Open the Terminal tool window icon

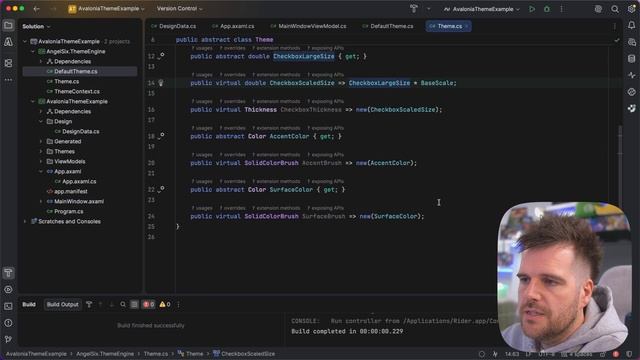[x=8, y=306]
